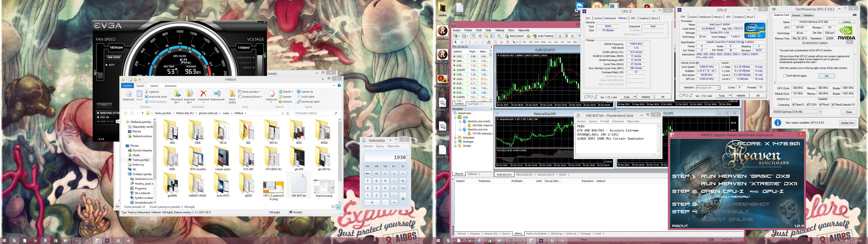Open the Soubor tab in HWbot Explorer

click(128, 86)
